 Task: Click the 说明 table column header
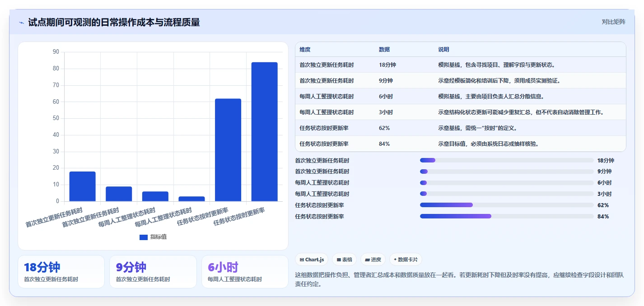click(x=443, y=50)
